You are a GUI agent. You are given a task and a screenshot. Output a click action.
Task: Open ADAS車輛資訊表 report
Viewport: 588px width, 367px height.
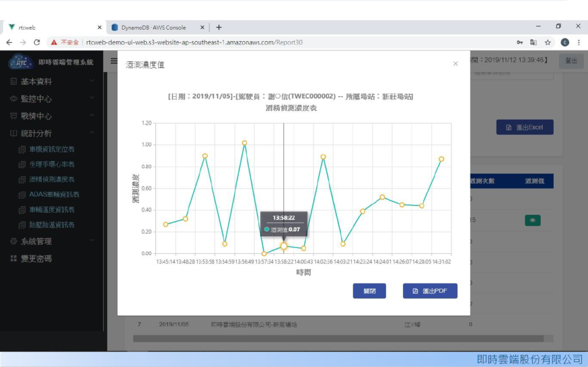point(54,194)
